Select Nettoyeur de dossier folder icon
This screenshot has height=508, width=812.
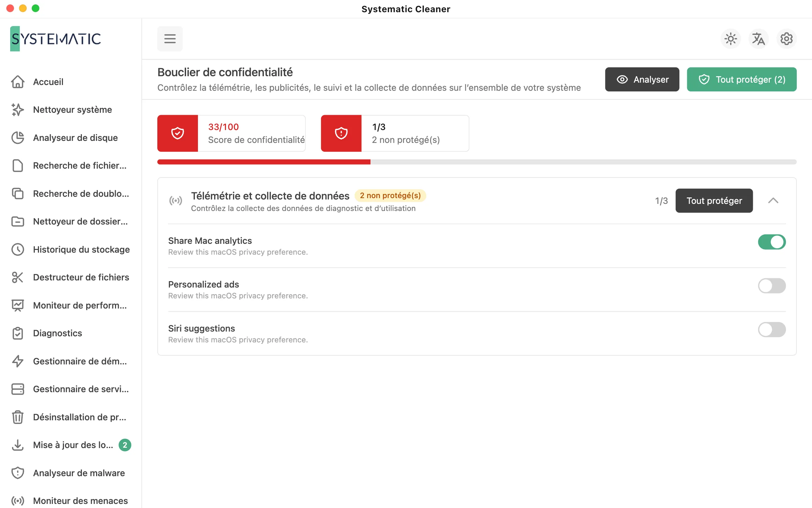pyautogui.click(x=18, y=221)
